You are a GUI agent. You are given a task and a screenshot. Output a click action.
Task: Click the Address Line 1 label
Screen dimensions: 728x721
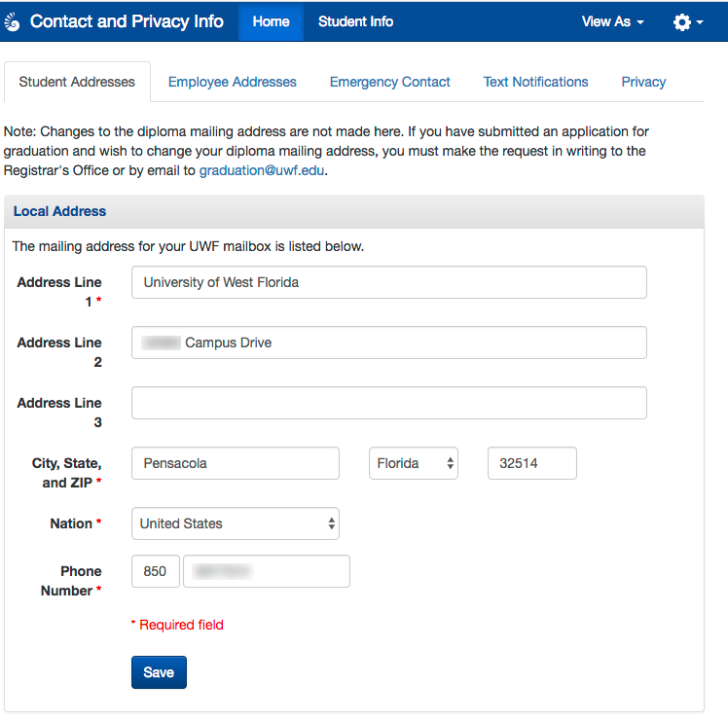coord(59,292)
